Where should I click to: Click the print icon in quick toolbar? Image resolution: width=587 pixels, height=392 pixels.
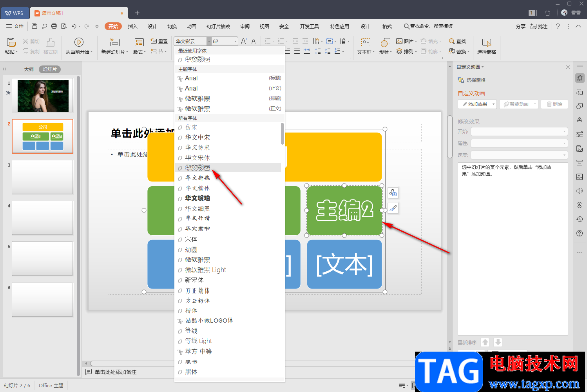54,26
